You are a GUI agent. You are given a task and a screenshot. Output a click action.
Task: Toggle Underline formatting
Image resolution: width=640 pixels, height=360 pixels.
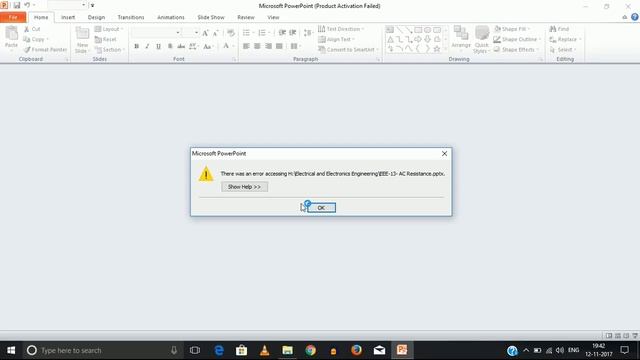(x=158, y=46)
